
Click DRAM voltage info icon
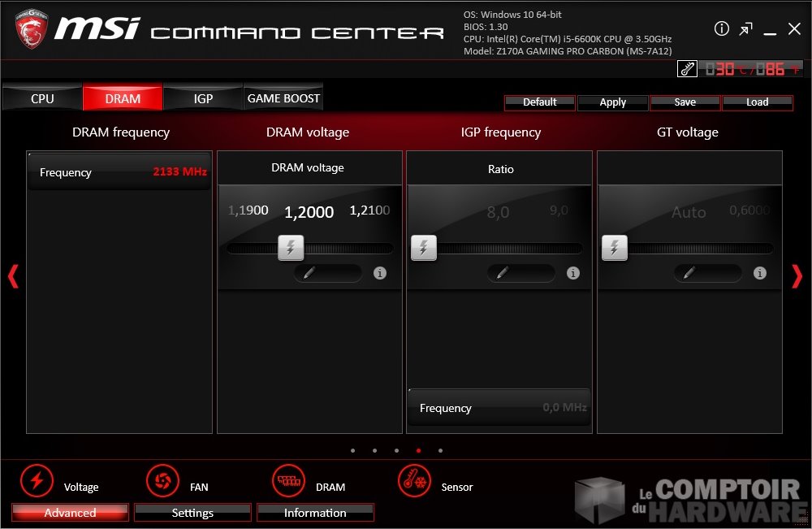[379, 273]
